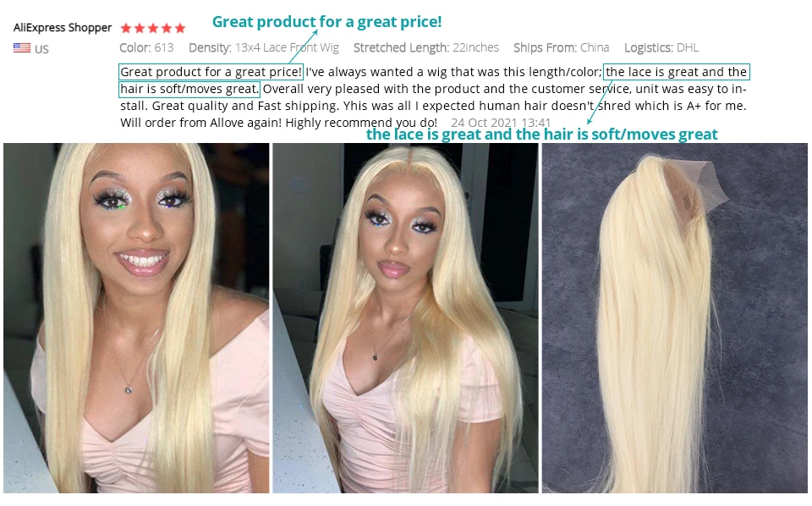Click the boxed 'hair is soft/moves great.' text

[x=189, y=89]
